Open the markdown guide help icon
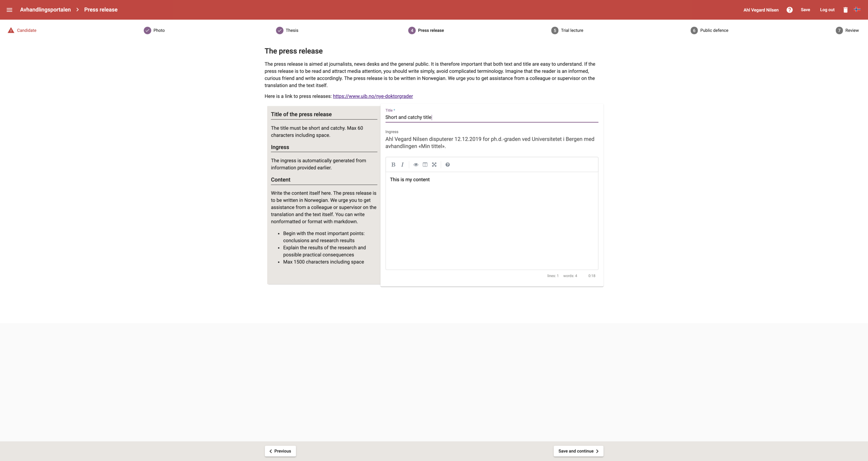The image size is (868, 461). [448, 165]
